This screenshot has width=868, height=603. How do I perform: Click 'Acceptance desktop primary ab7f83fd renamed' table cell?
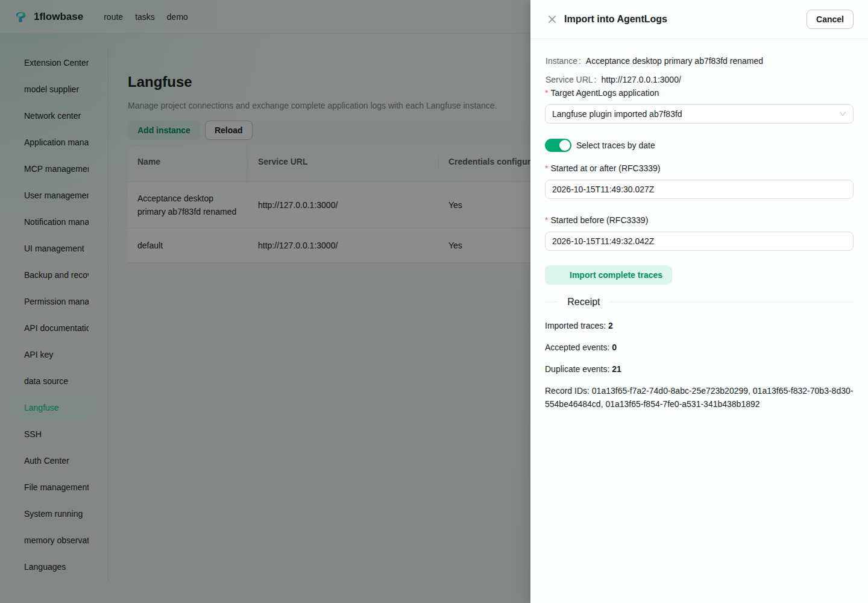pos(187,205)
